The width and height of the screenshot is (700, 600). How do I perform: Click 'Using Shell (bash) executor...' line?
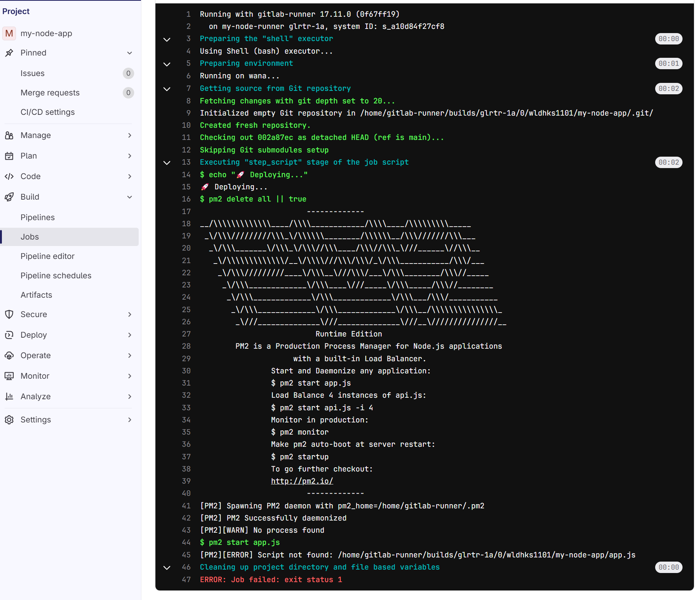266,51
